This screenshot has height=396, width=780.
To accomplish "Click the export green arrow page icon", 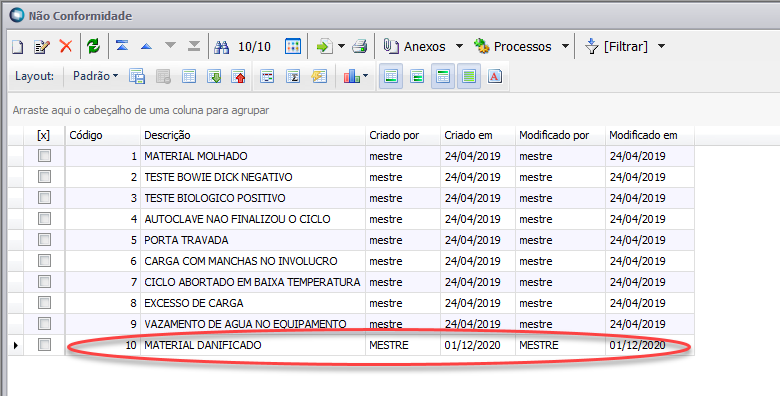I will (325, 46).
